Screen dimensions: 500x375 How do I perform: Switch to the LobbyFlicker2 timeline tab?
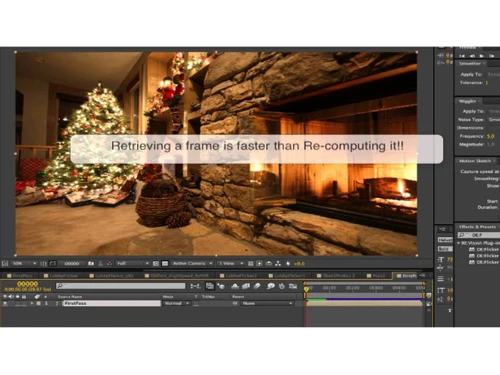click(x=239, y=276)
